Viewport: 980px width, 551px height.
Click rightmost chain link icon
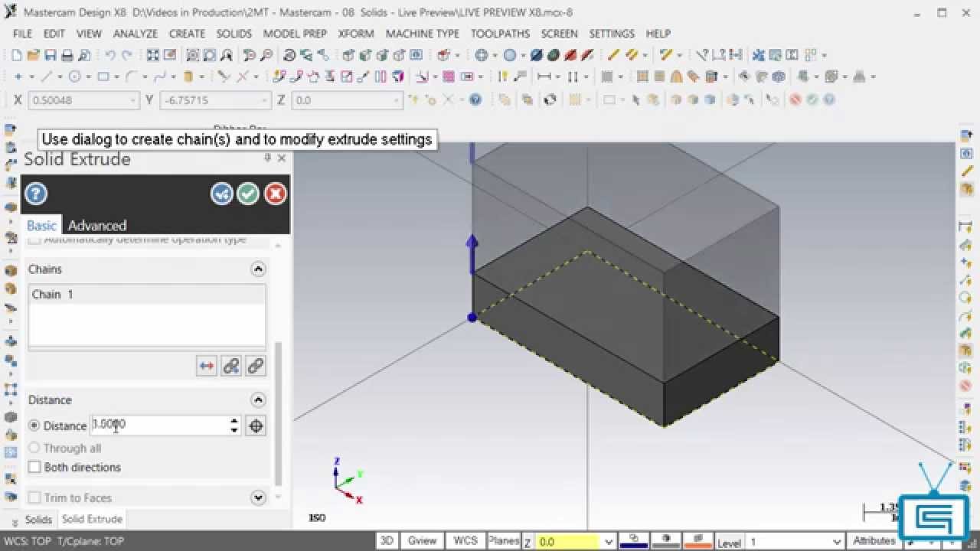pos(256,366)
